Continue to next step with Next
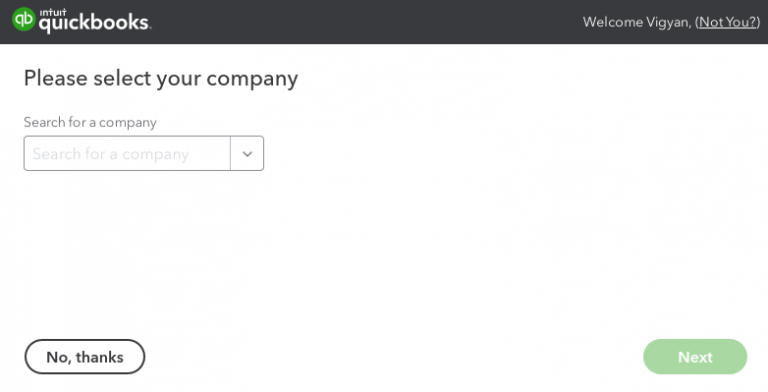Screen dimensions: 768x392 [695, 357]
